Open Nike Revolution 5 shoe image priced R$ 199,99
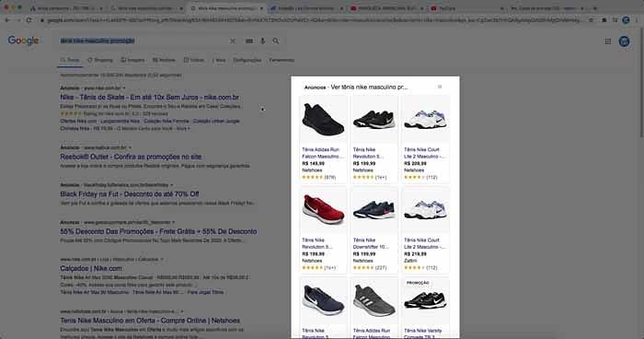The height and width of the screenshot is (339, 644). pos(374,120)
